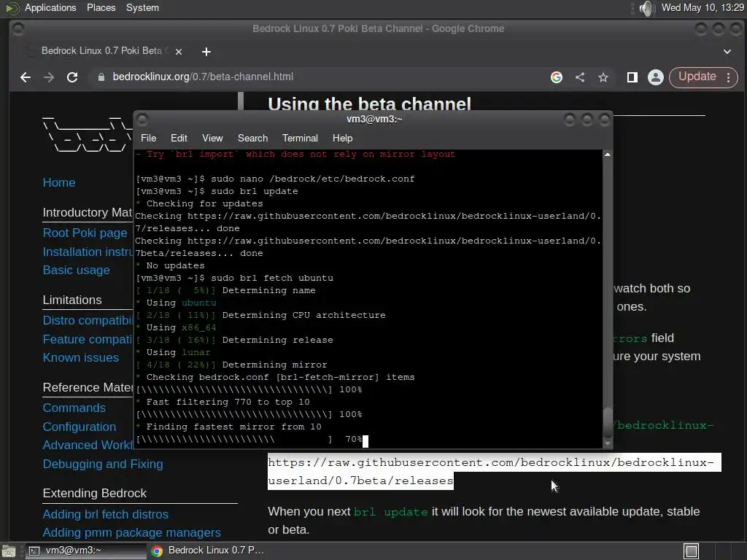Open the Known issues link
This screenshot has height=560, width=747.
pyautogui.click(x=81, y=357)
